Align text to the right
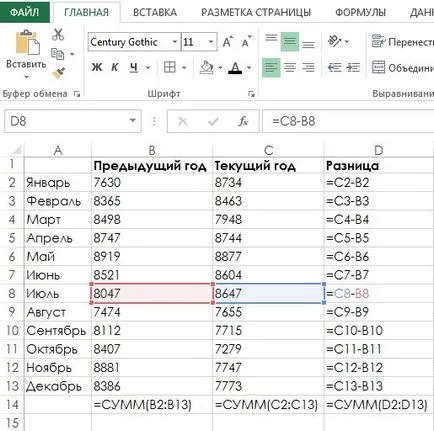Viewport: 434px width, 431px height. [x=308, y=68]
